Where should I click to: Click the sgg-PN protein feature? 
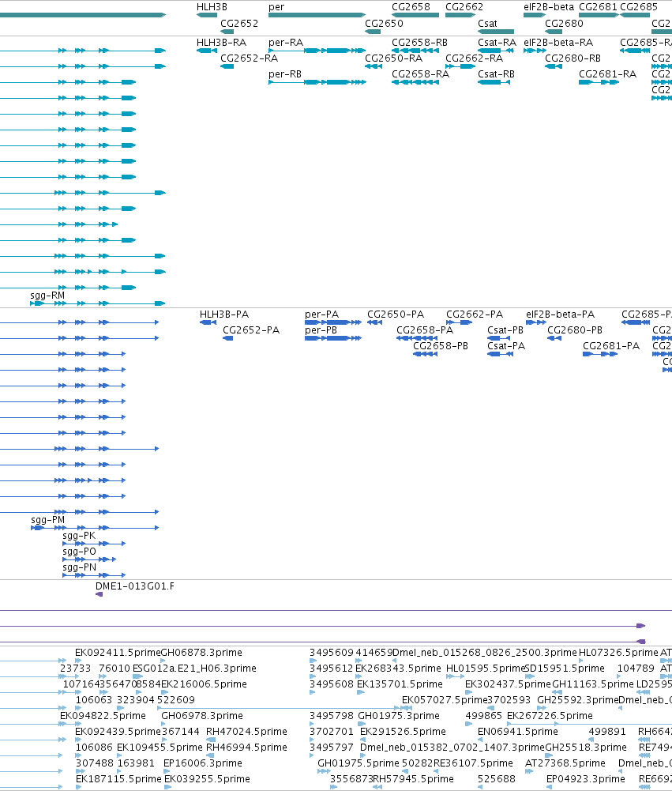point(94,575)
